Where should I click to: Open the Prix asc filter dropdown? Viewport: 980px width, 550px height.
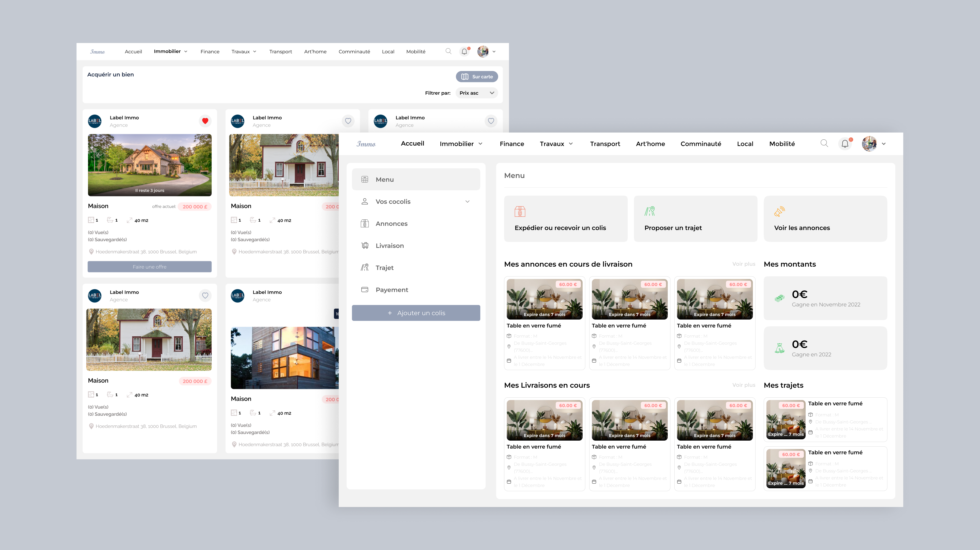pos(476,93)
